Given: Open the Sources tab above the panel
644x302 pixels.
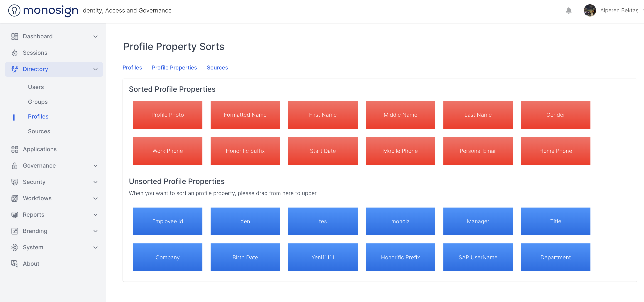Looking at the screenshot, I should pyautogui.click(x=217, y=68).
